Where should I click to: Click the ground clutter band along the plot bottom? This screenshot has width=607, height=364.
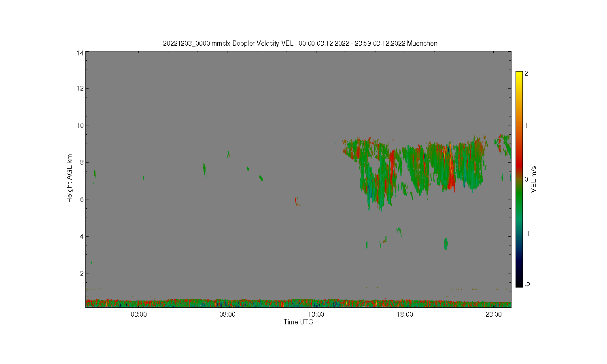coord(298,303)
